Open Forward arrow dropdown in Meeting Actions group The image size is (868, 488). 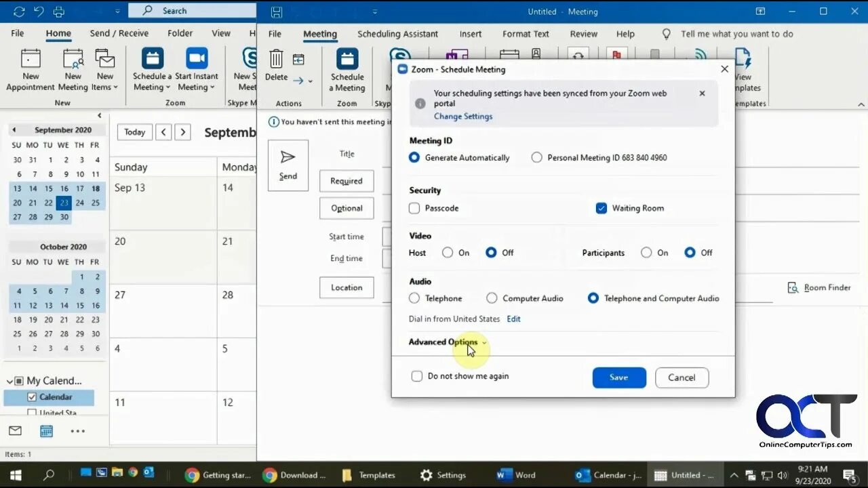point(302,81)
